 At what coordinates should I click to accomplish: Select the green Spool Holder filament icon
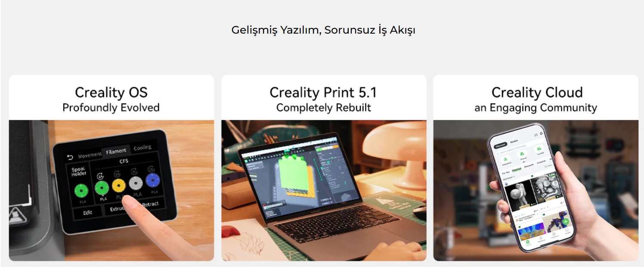pyautogui.click(x=81, y=190)
